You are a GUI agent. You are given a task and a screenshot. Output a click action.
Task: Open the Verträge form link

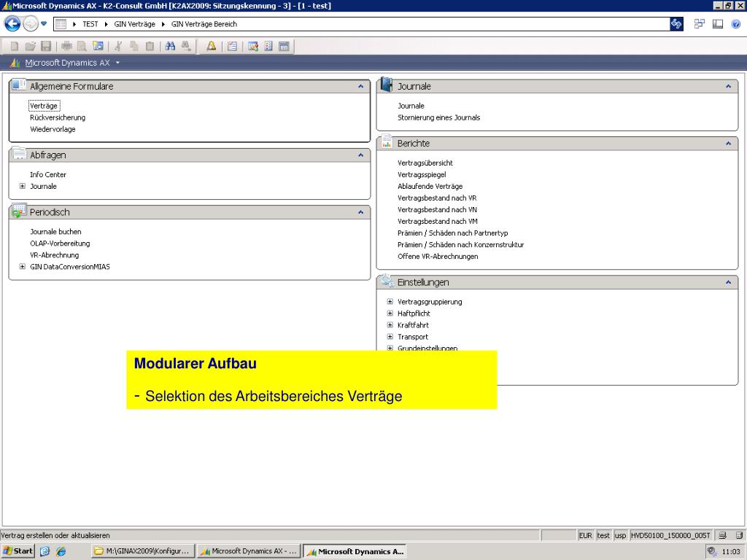44,106
